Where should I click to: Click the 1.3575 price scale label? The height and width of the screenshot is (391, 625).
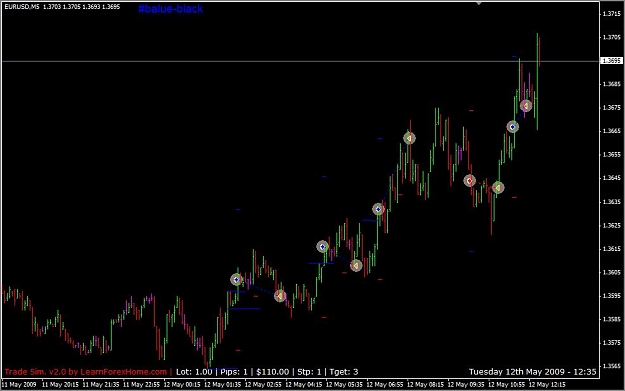[x=611, y=343]
